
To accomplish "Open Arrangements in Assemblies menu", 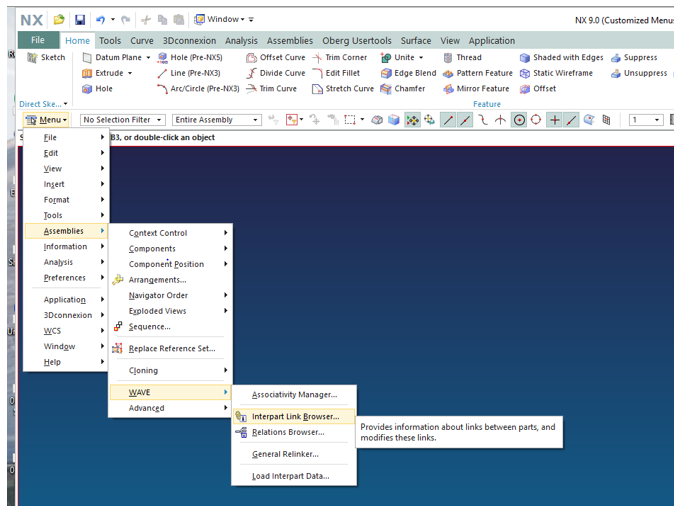I will click(x=171, y=280).
